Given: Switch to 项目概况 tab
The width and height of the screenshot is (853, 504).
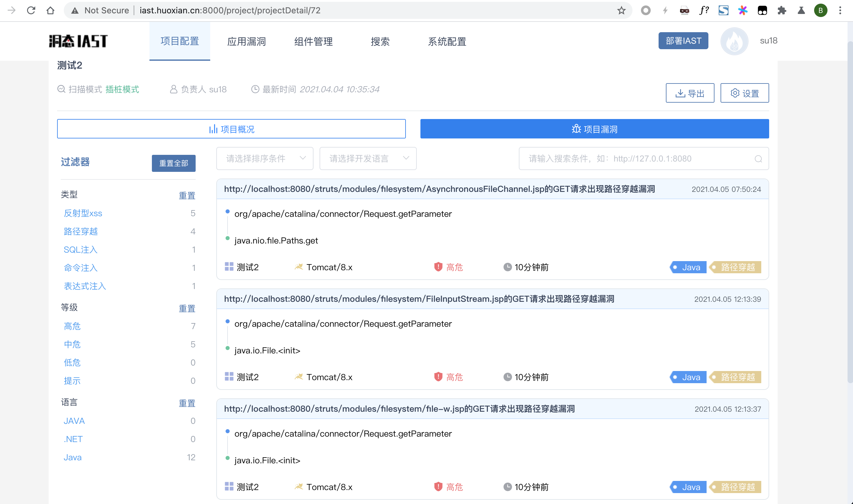Looking at the screenshot, I should click(x=231, y=129).
